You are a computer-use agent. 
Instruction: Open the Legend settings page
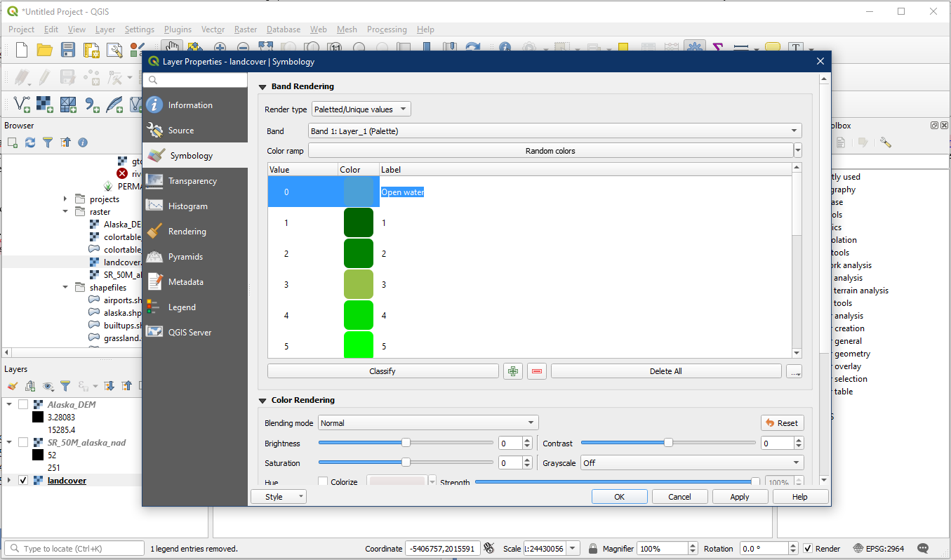click(x=182, y=307)
